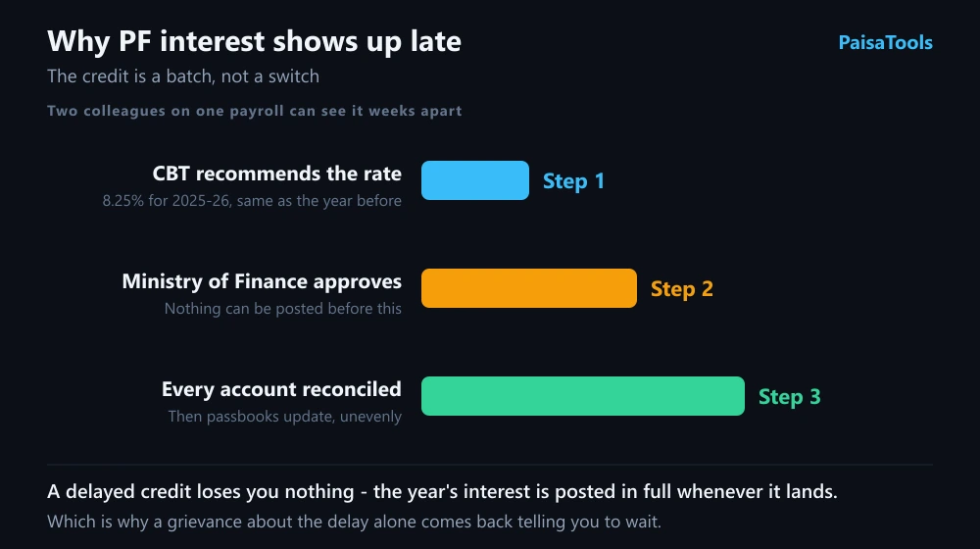Click the Step 2 label

[681, 289]
